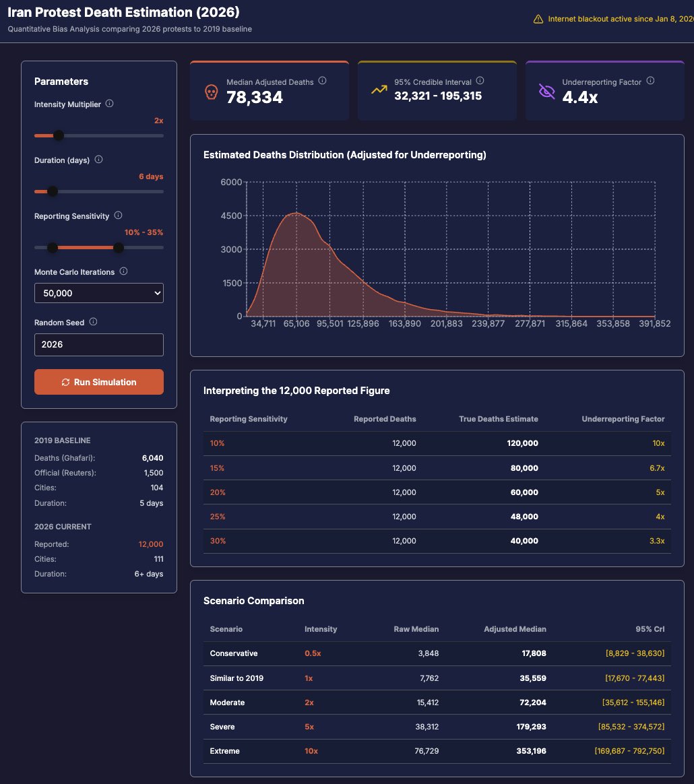The height and width of the screenshot is (784, 694).
Task: Click info icon beside 95% Credible Interval
Action: tap(480, 81)
